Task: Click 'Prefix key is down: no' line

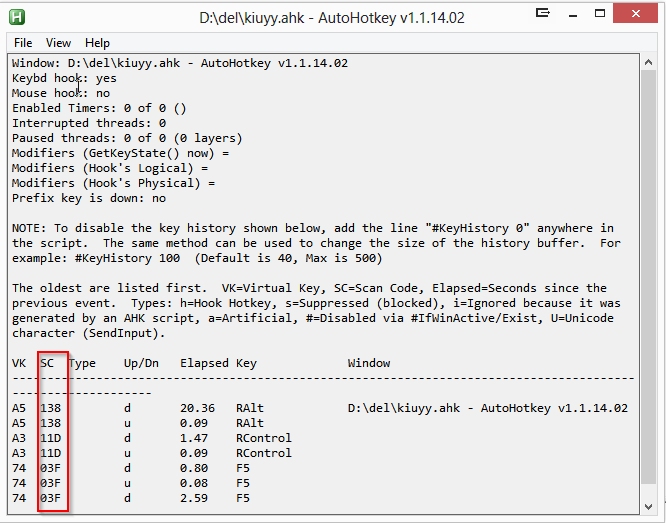Action: point(89,198)
